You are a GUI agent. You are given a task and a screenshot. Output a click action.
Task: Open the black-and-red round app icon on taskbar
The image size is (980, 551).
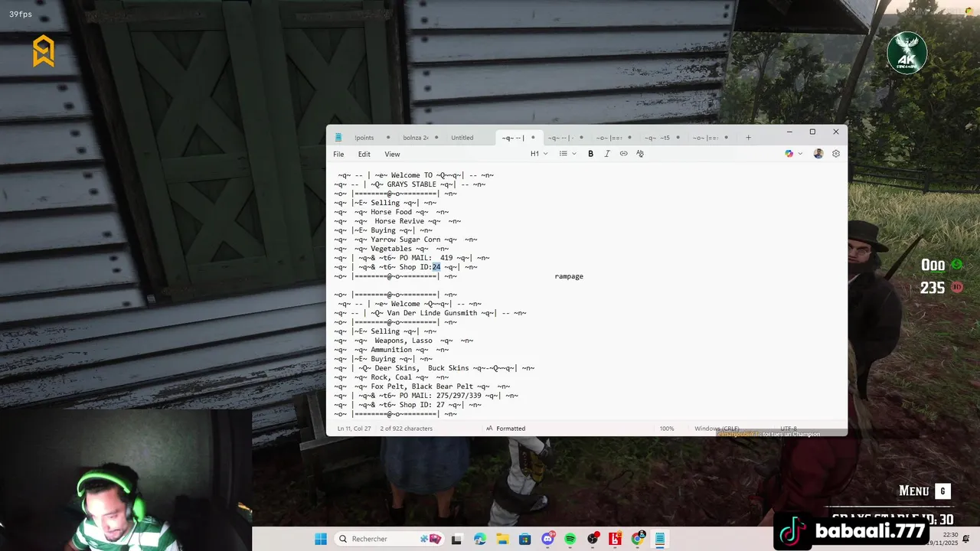pyautogui.click(x=593, y=540)
